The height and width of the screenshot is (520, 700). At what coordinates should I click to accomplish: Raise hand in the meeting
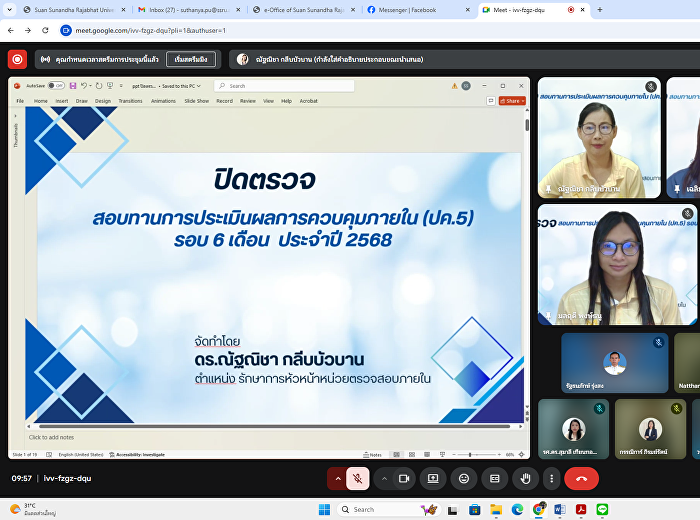tap(525, 478)
